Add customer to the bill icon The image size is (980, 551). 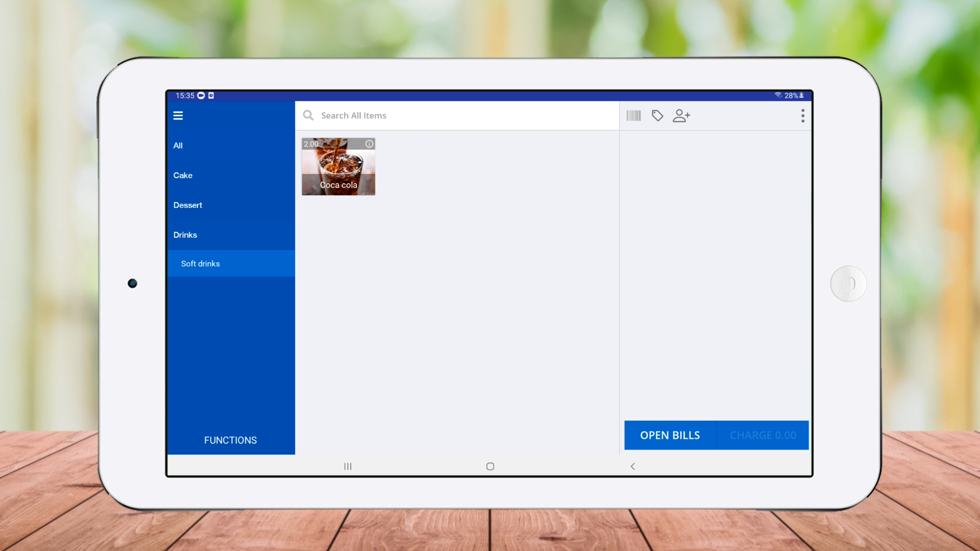(x=681, y=116)
